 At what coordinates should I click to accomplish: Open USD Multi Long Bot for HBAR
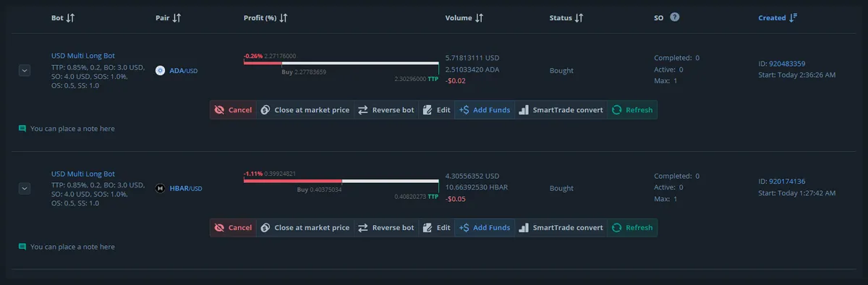pyautogui.click(x=83, y=174)
